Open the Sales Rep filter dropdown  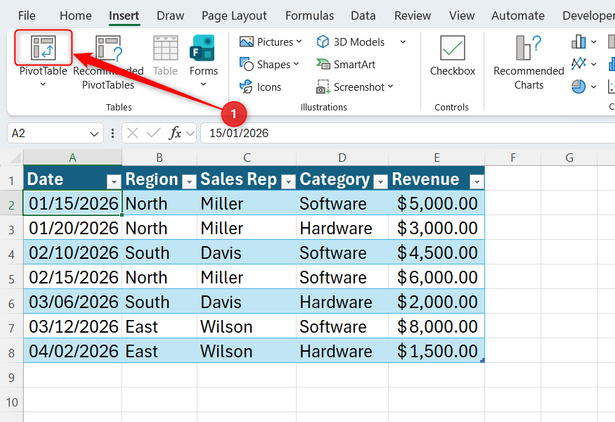coord(288,181)
